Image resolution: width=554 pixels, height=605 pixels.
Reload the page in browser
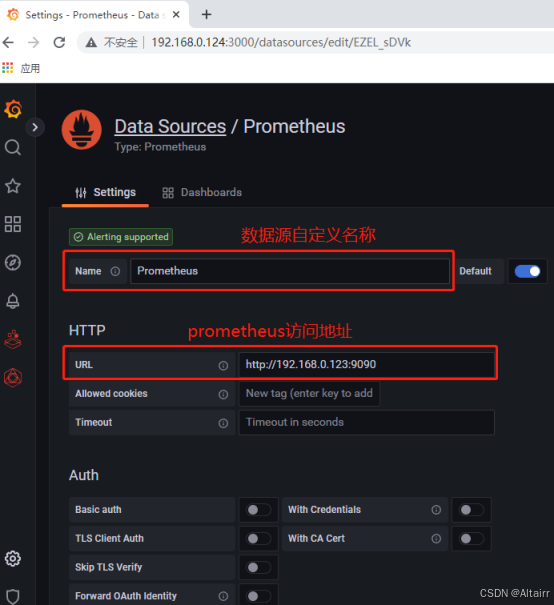[x=59, y=42]
